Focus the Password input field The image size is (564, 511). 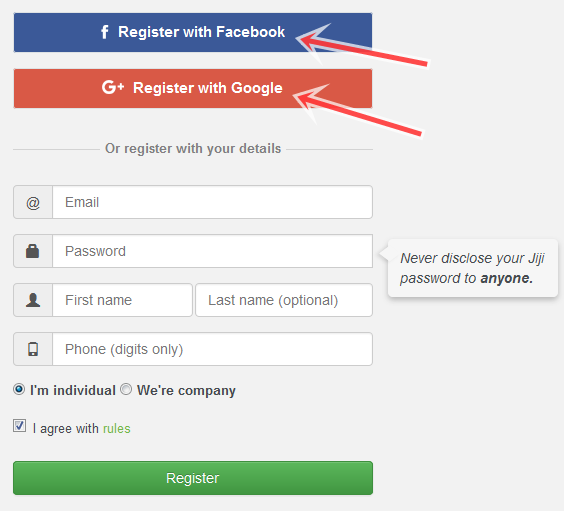coord(212,251)
